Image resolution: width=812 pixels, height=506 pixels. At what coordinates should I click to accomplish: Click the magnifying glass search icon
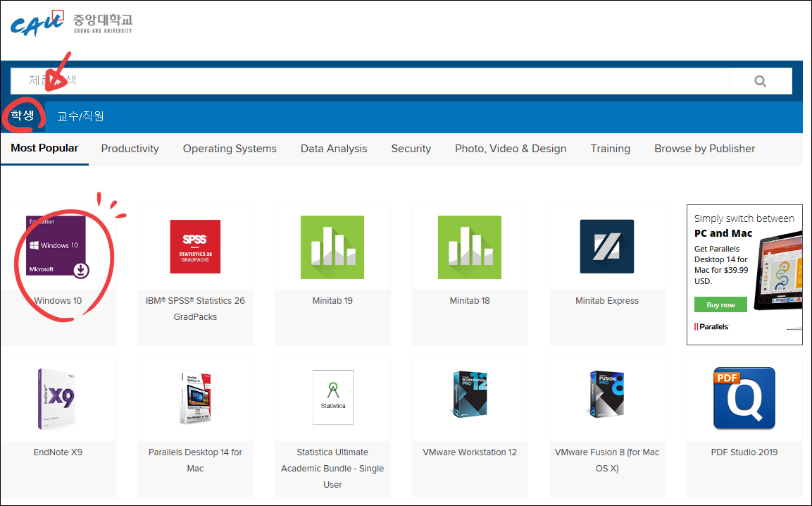coord(760,81)
